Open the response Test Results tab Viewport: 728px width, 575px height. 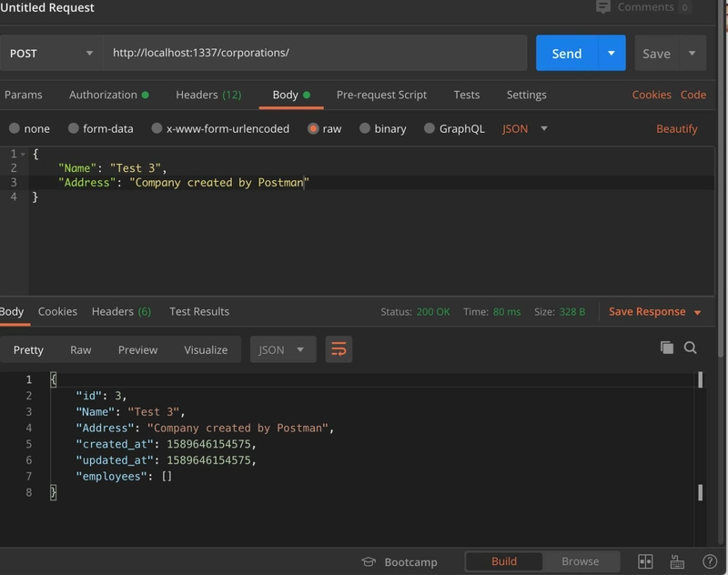pos(199,311)
